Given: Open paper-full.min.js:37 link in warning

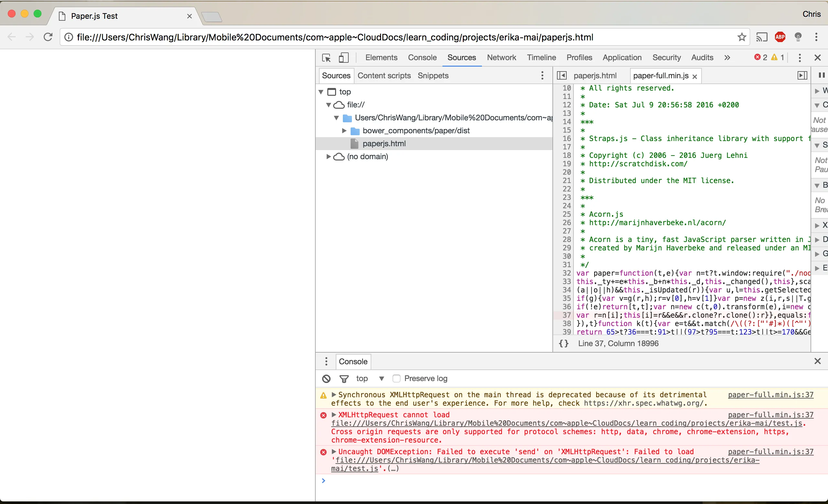Looking at the screenshot, I should point(770,395).
